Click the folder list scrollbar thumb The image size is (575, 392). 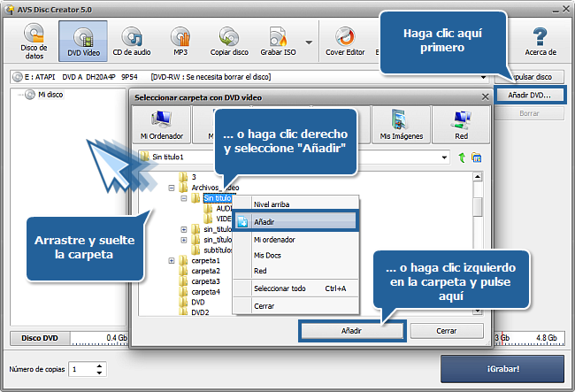click(478, 207)
